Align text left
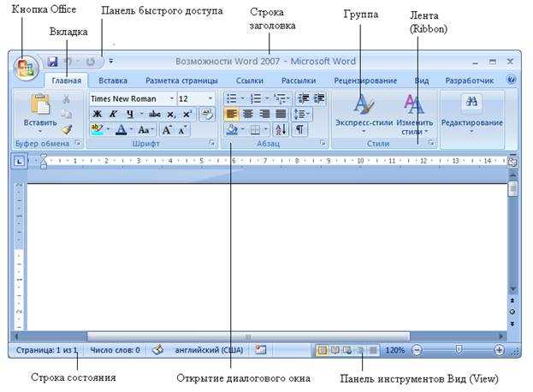Viewport: 533px width, 392px height. click(x=232, y=114)
